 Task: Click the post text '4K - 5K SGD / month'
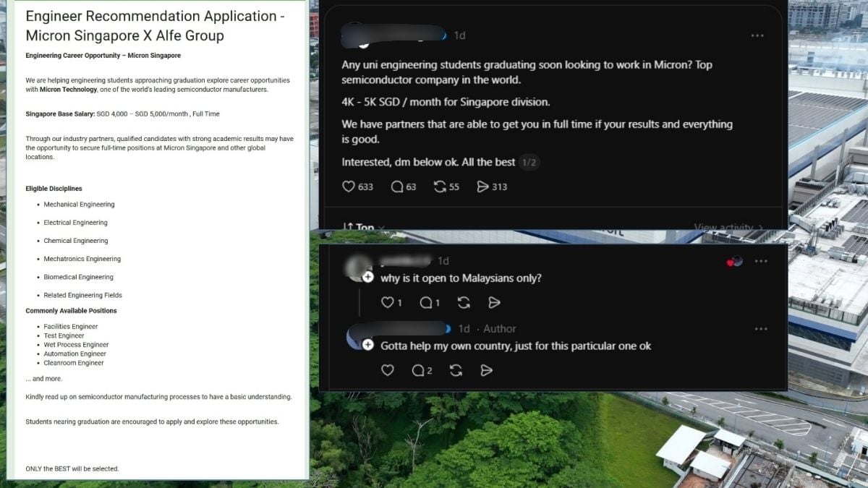446,102
